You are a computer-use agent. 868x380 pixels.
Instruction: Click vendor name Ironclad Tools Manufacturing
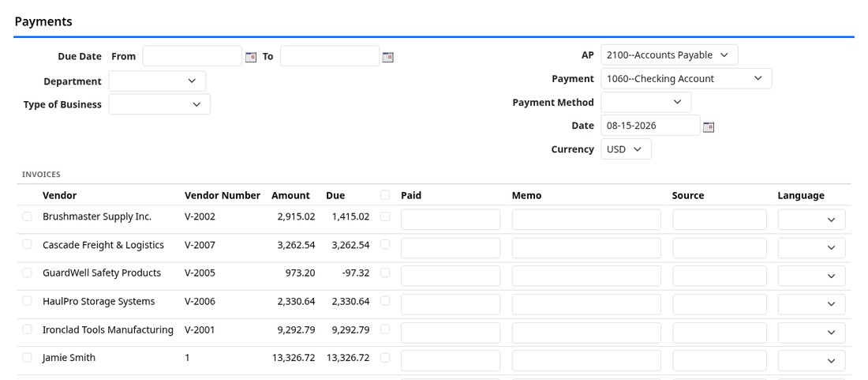point(108,329)
